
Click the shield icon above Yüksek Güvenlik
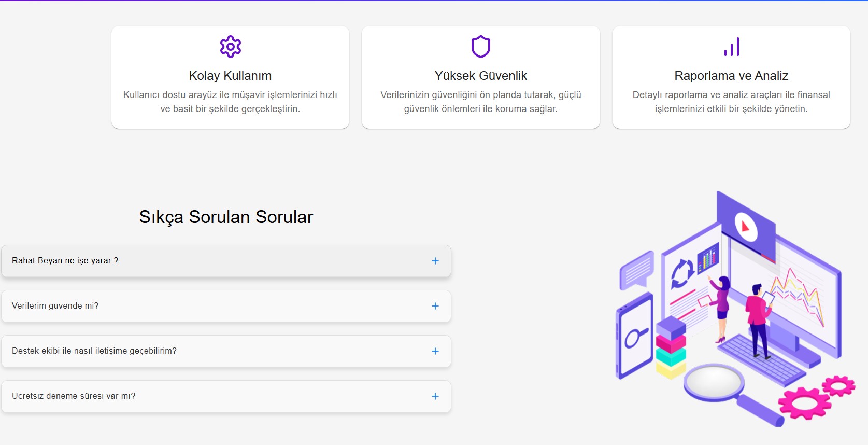click(481, 47)
